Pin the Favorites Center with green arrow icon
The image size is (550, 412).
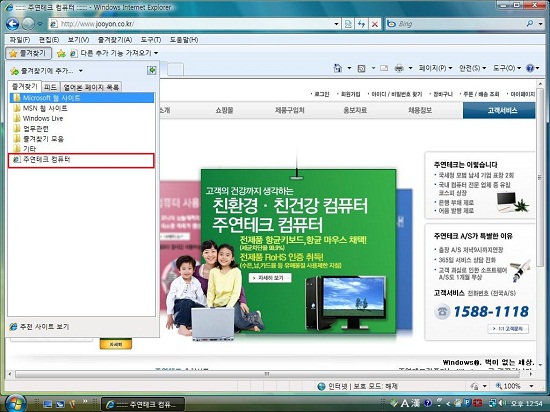point(152,70)
